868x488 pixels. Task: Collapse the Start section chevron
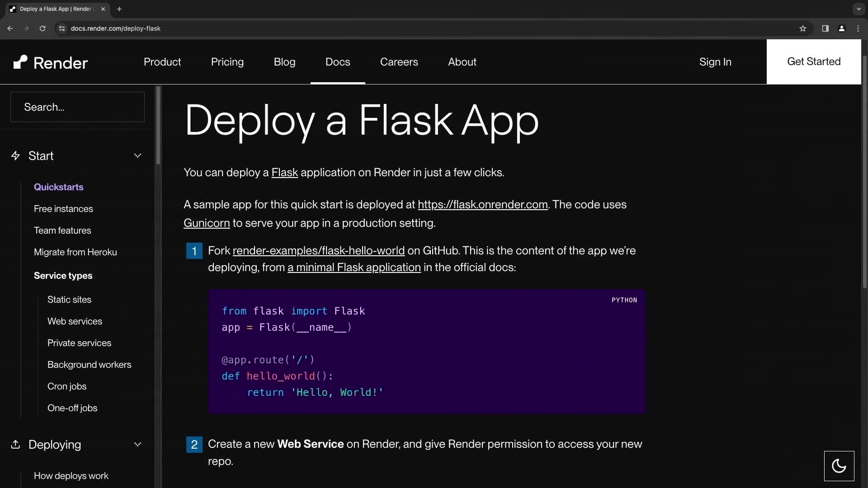click(x=138, y=155)
